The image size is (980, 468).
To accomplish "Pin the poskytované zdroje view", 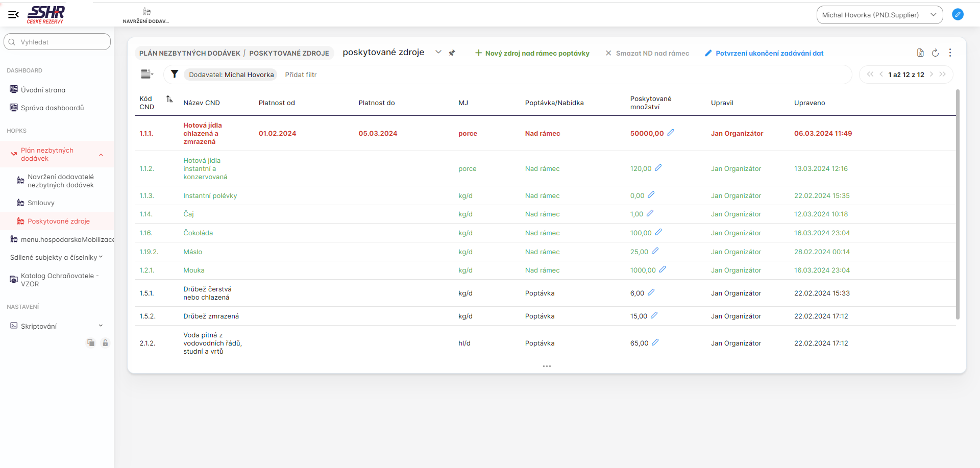I will [452, 53].
